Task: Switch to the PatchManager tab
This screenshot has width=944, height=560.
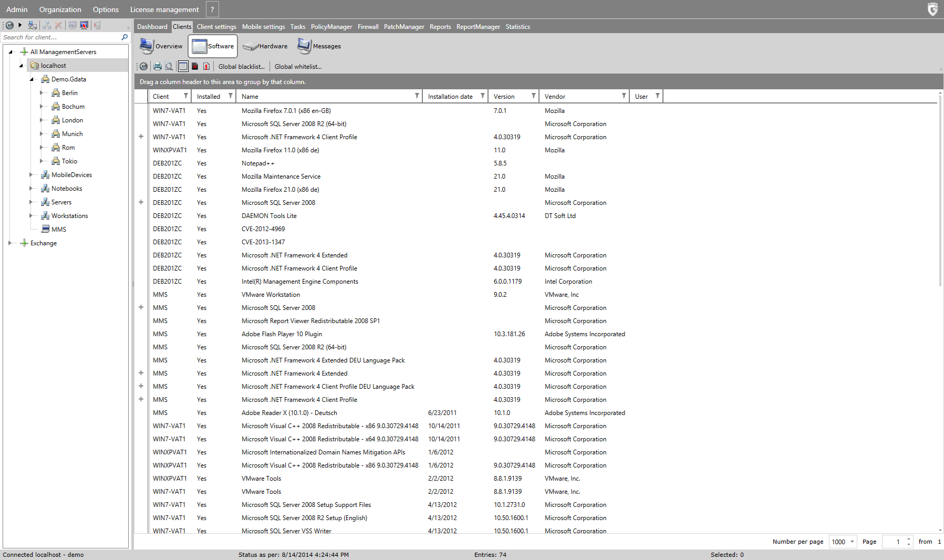Action: click(404, 27)
